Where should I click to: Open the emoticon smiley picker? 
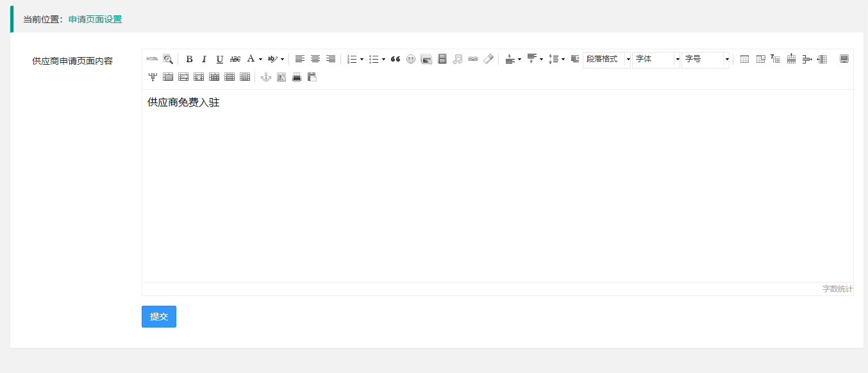tap(411, 59)
